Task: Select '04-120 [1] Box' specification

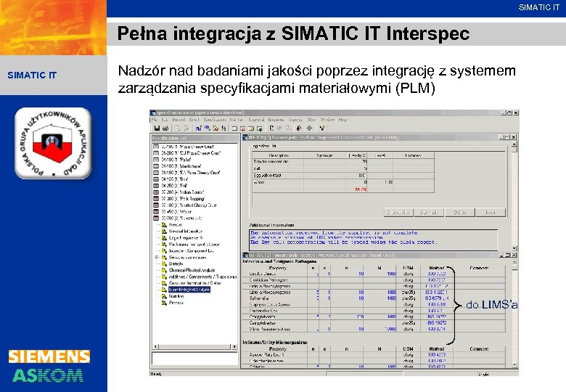Action: (175, 179)
